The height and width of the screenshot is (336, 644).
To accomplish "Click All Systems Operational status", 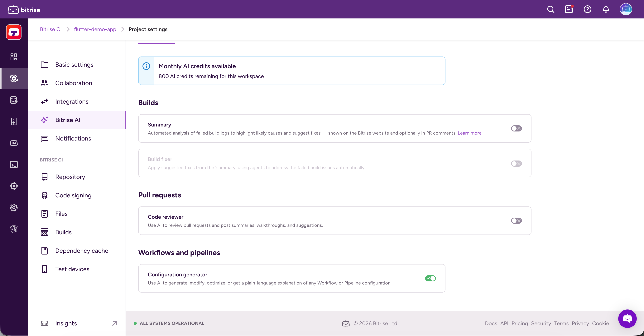I will tap(169, 323).
